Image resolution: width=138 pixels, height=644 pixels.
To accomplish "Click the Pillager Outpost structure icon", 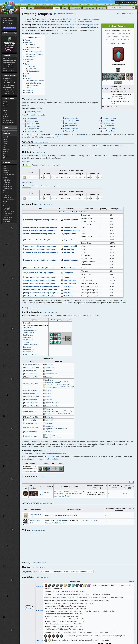I will (x=62, y=228).
